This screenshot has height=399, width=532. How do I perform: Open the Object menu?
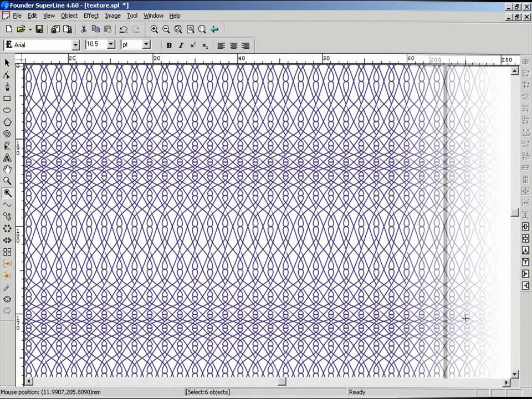(x=69, y=16)
